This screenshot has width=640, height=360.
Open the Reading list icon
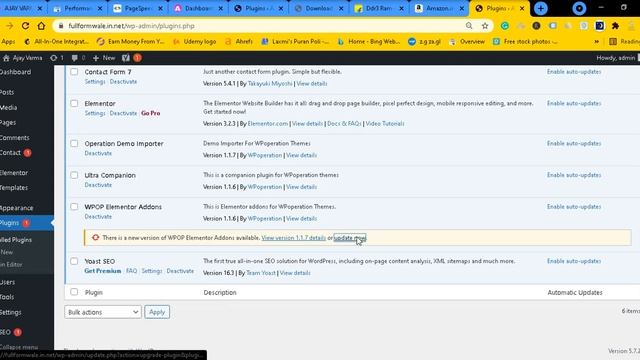(613, 42)
